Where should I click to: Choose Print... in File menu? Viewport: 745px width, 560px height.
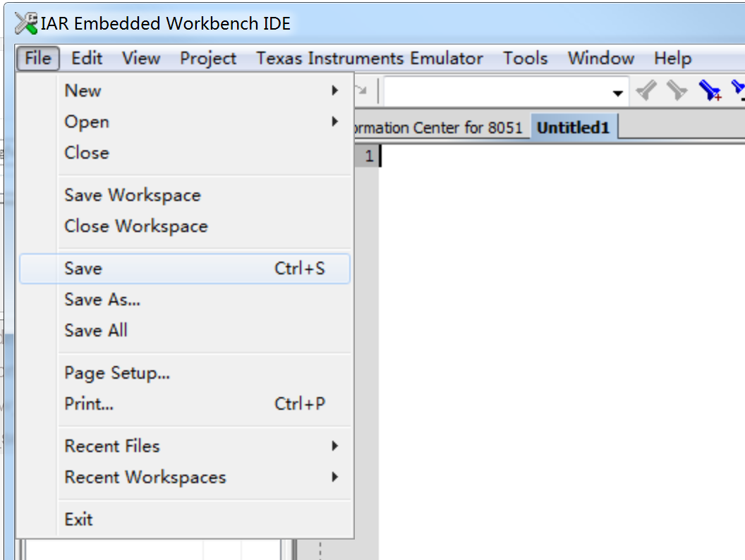pyautogui.click(x=186, y=403)
